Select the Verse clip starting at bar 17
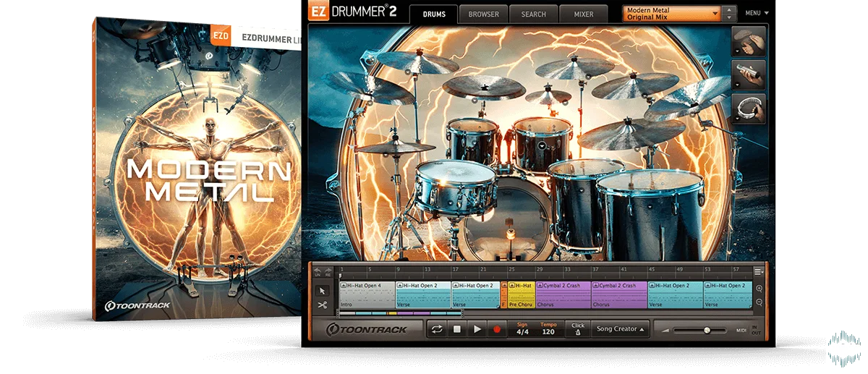868x374 pixels. pyautogui.click(x=475, y=295)
